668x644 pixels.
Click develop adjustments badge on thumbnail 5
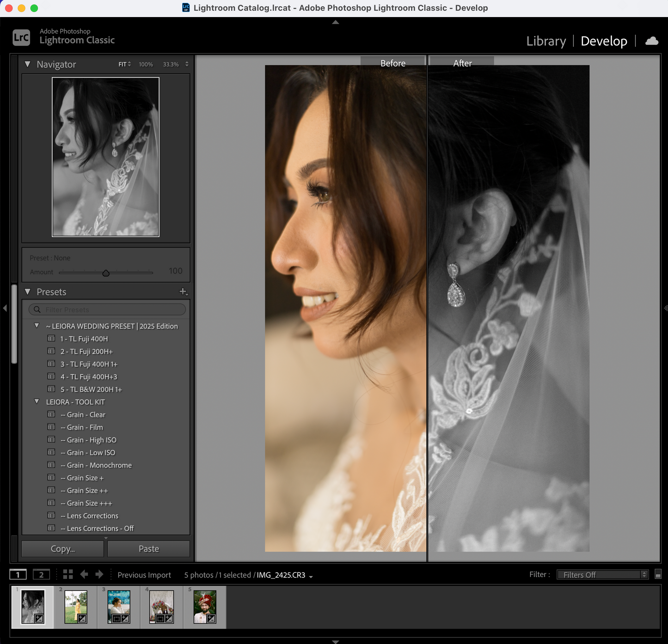pos(211,619)
